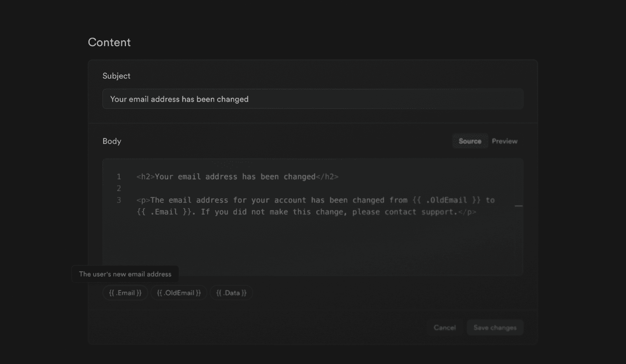The width and height of the screenshot is (626, 364).
Task: Insert the {{ .Email }} variable chip
Action: coord(124,292)
